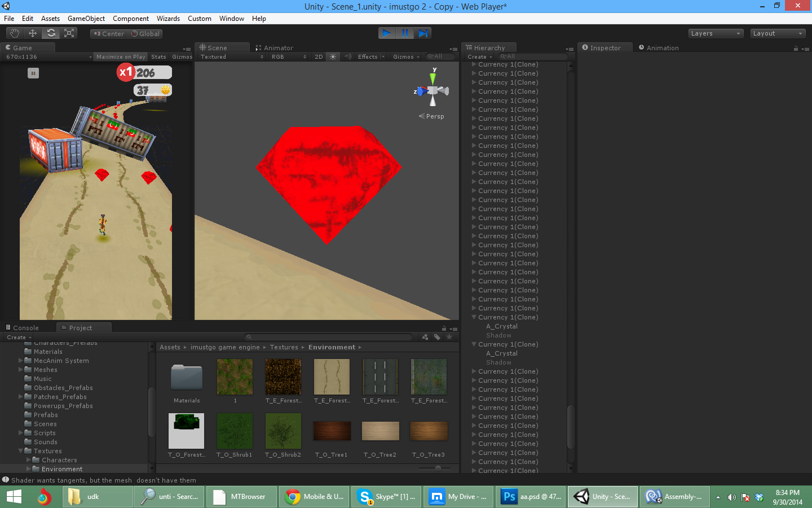Open the File menu
Screen dimensions: 812x508
[9, 19]
